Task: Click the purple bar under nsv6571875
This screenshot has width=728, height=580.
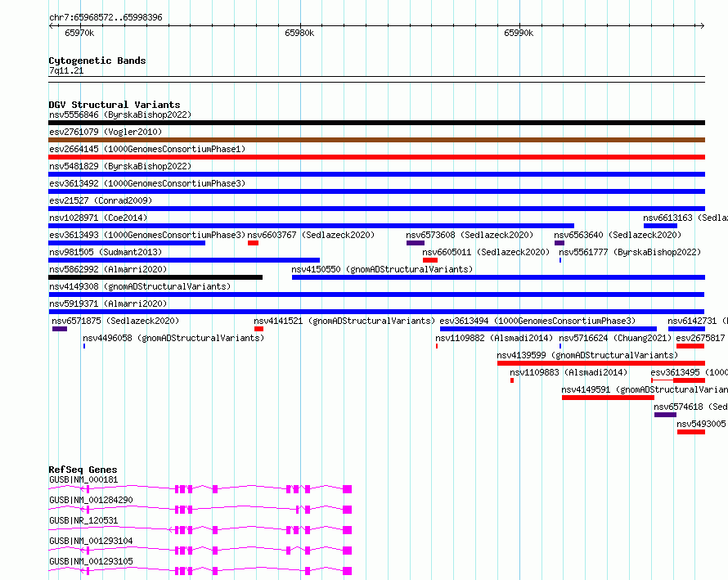Action: point(60,329)
